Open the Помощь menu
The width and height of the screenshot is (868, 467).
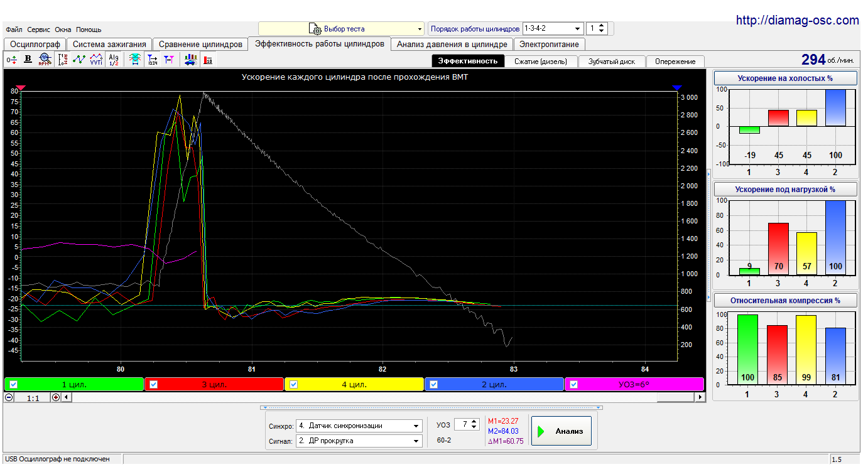click(x=89, y=30)
